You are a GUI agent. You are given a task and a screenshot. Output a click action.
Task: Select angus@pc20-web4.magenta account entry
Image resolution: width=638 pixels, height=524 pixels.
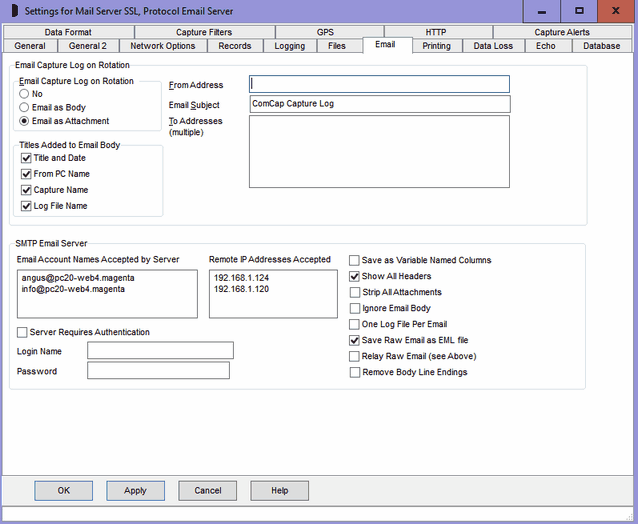coord(78,278)
